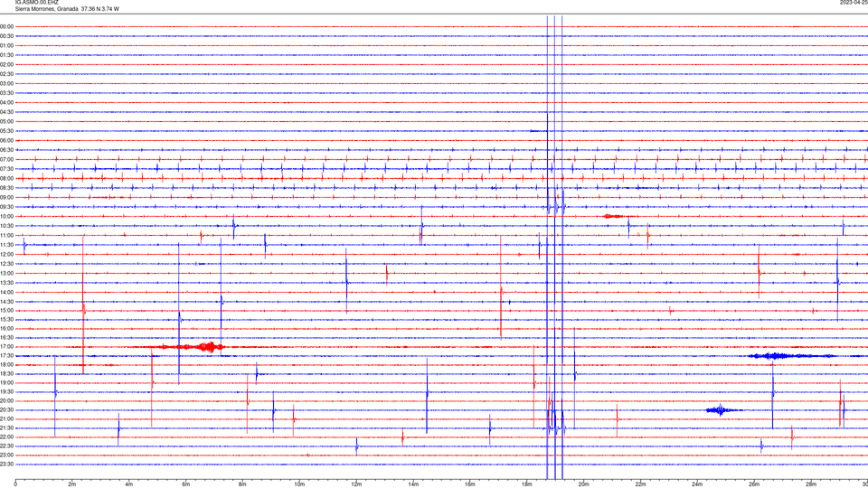868x488 pixels.
Task: Click the 03:30 row label
Action: tap(6, 93)
